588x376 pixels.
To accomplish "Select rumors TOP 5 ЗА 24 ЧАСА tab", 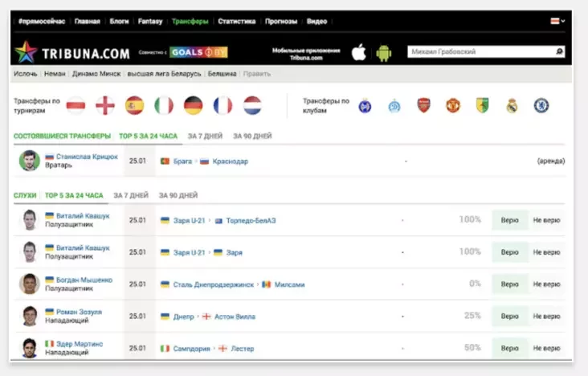I will (x=74, y=195).
